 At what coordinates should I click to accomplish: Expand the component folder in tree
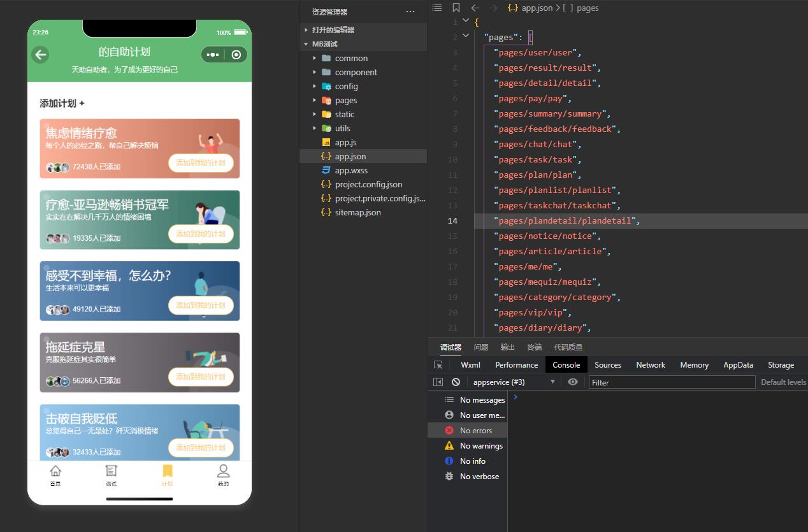point(356,72)
